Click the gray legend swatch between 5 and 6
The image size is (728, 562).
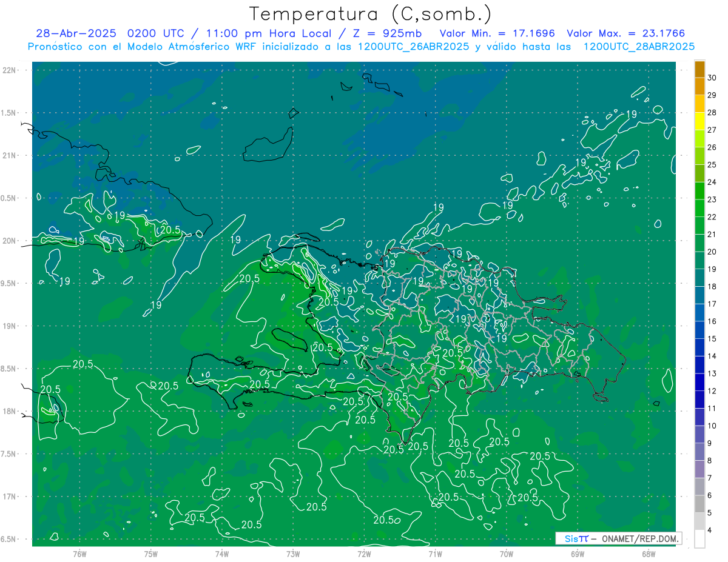699,504
